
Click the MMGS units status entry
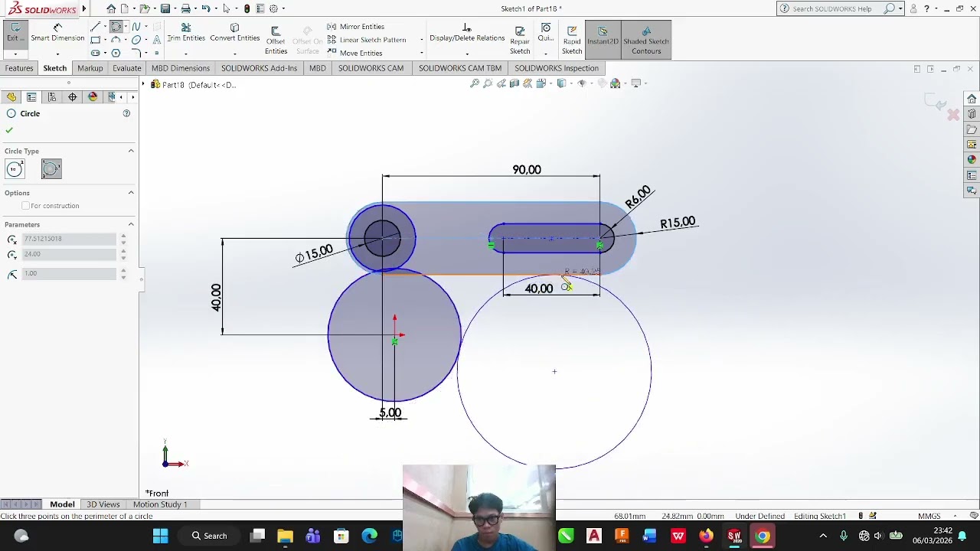pyautogui.click(x=929, y=516)
